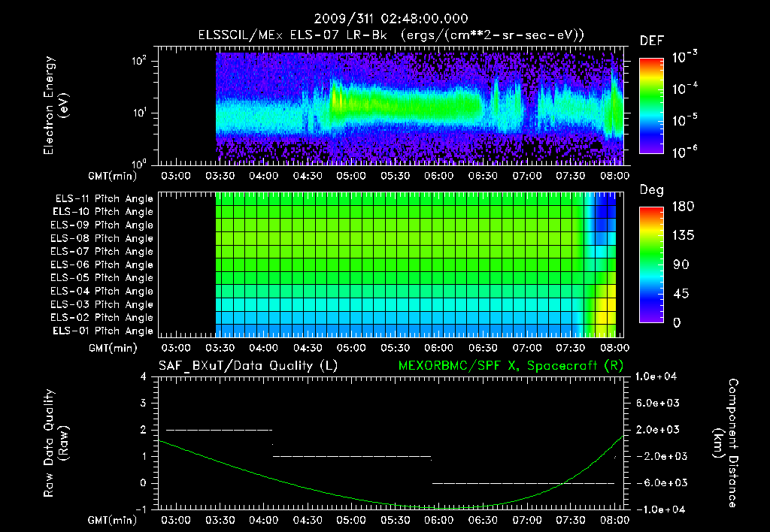Click the DEF color scale bar
The width and height of the screenshot is (770, 532).
pyautogui.click(x=651, y=105)
